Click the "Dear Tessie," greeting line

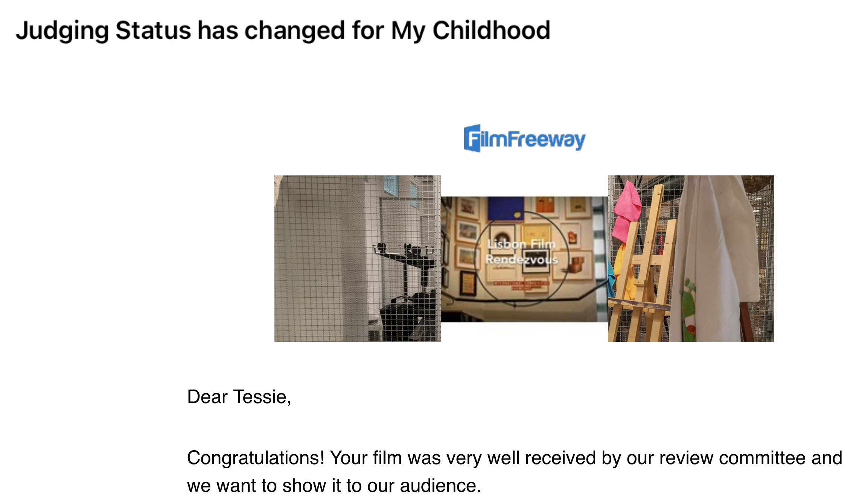(239, 397)
